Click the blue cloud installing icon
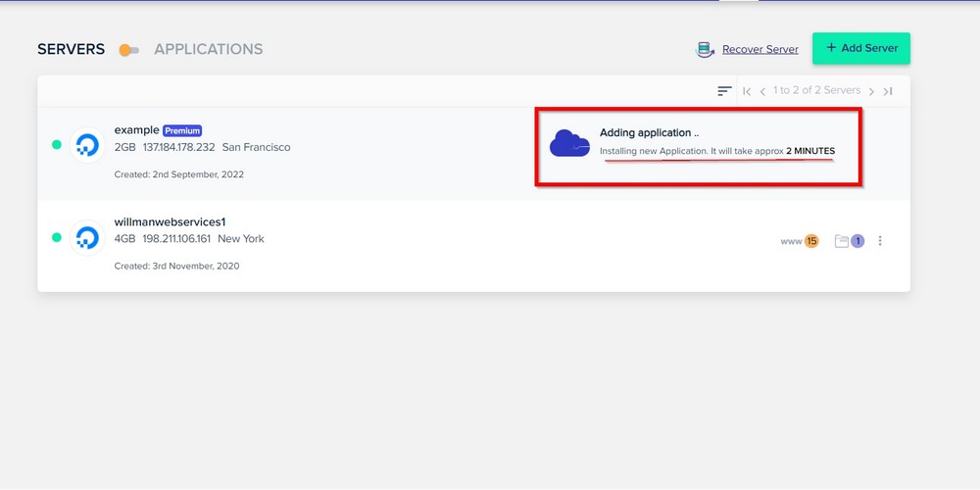This screenshot has height=490, width=980. (x=569, y=143)
